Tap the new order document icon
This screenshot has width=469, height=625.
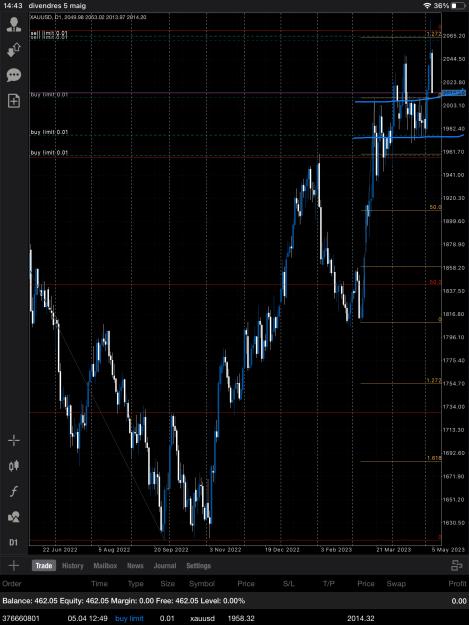pyautogui.click(x=14, y=101)
